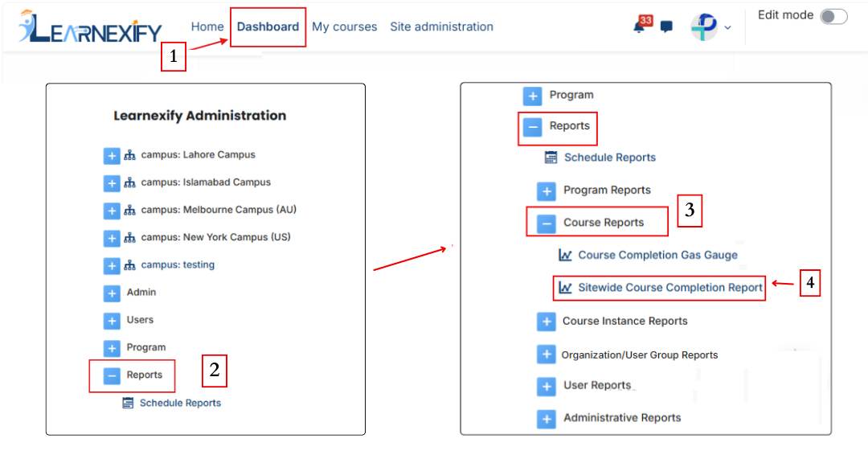The height and width of the screenshot is (455, 868).
Task: Click the Schedule Reports calendar icon in left panel
Action: 128,403
